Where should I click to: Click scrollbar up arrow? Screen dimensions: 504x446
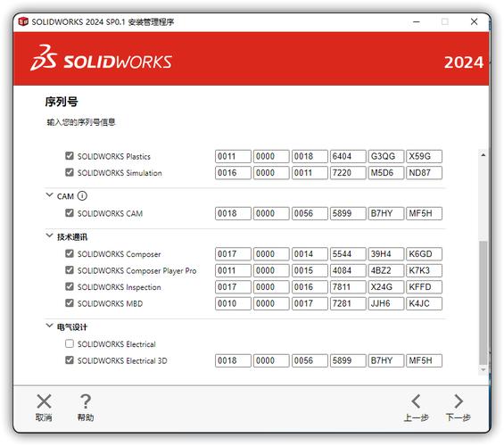(x=483, y=155)
